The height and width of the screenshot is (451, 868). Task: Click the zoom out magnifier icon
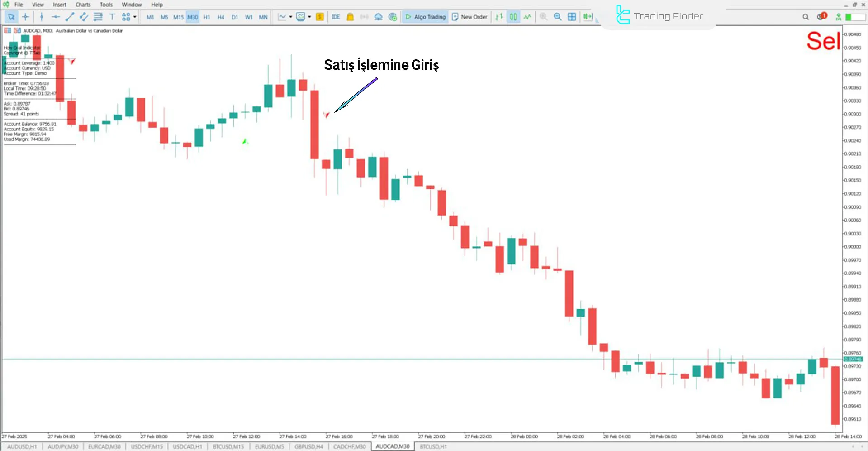tap(558, 17)
